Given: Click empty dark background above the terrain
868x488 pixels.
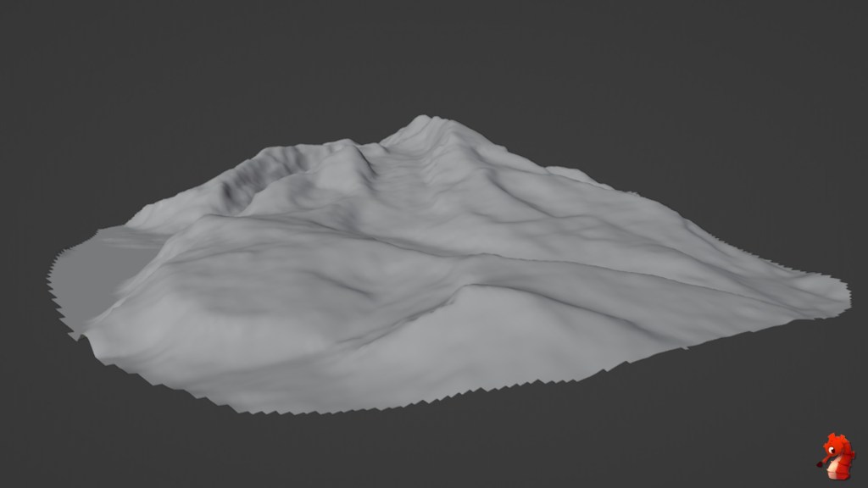Looking at the screenshot, I should [x=424, y=51].
